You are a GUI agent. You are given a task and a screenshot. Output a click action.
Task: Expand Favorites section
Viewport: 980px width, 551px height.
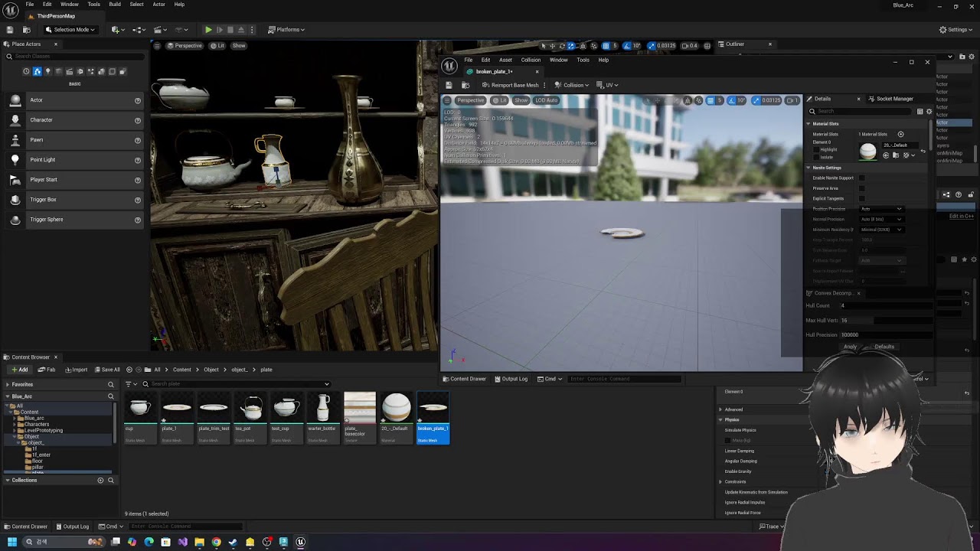pos(7,384)
